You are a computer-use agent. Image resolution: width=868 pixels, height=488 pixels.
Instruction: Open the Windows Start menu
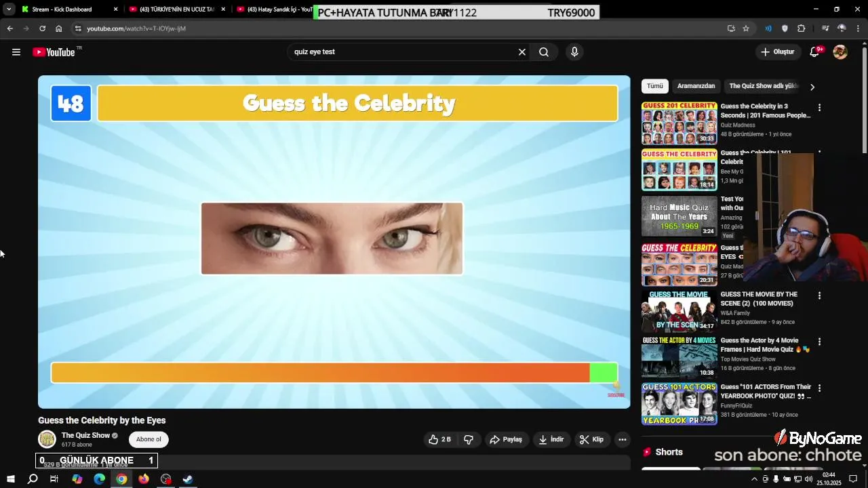(11, 479)
